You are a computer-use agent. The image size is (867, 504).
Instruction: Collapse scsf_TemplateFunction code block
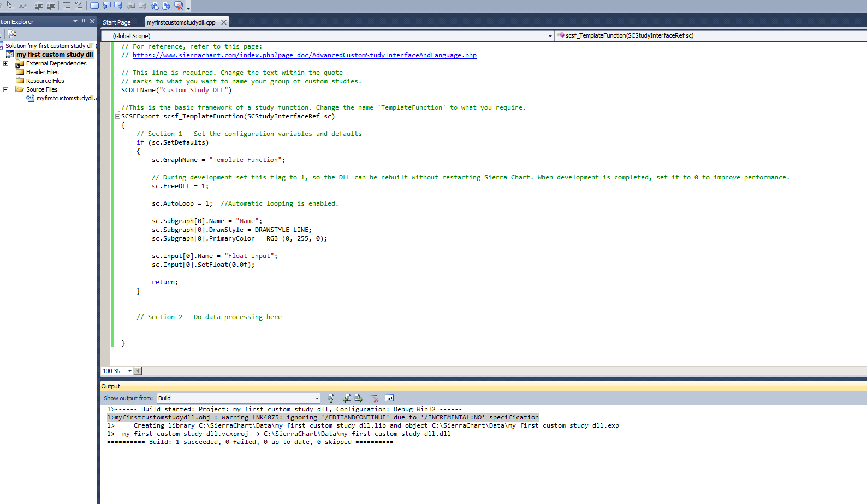[117, 116]
